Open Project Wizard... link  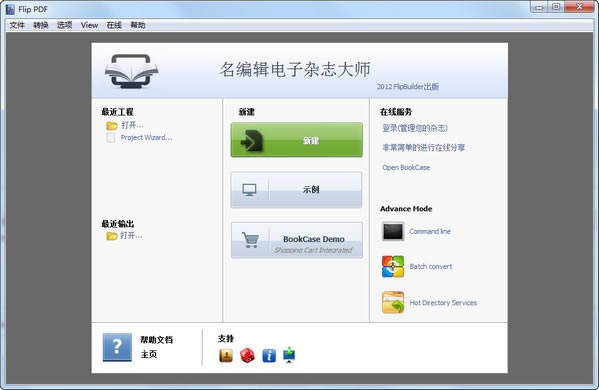(146, 138)
